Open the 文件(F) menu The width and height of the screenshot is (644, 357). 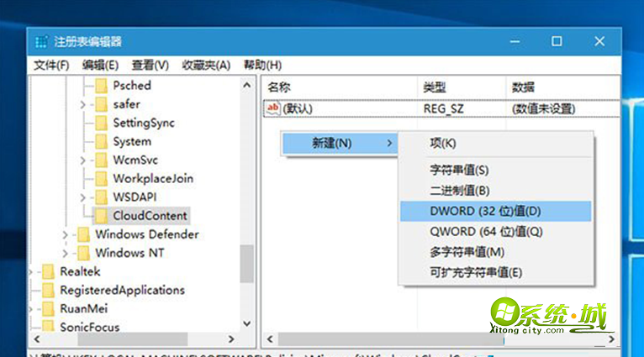[x=51, y=65]
